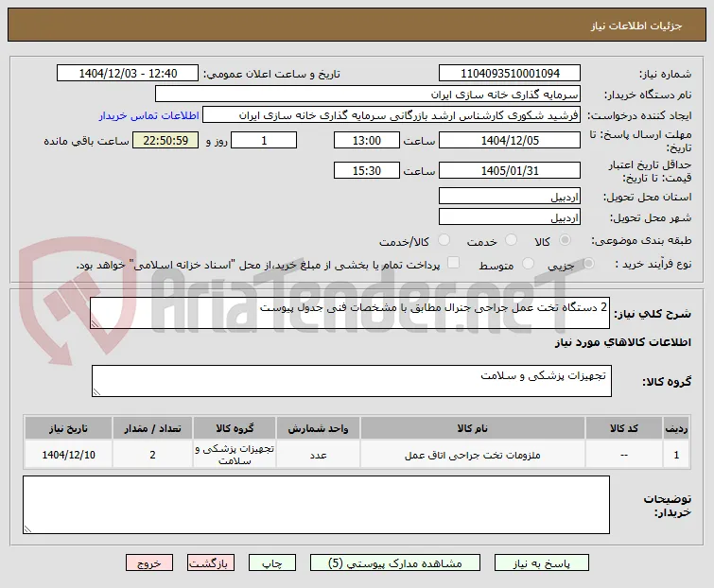Click the کد کالا column header
Screen dimensions: 714x588
coord(624,428)
